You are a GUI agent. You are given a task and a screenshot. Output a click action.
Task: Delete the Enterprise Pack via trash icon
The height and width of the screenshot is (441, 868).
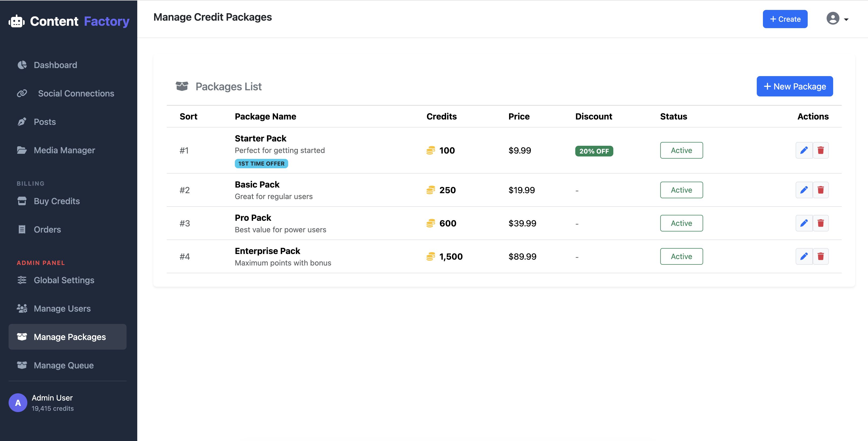(x=821, y=256)
